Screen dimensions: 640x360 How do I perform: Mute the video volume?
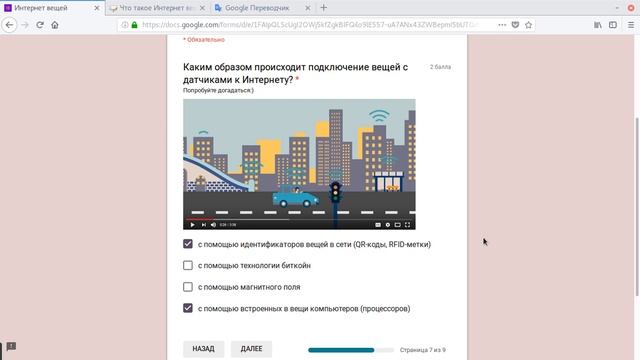(213, 224)
